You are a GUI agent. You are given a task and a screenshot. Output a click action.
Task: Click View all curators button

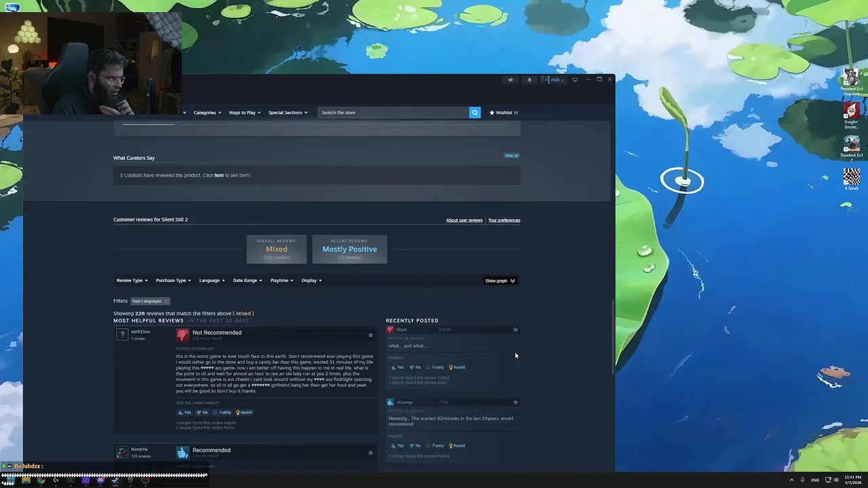(511, 156)
